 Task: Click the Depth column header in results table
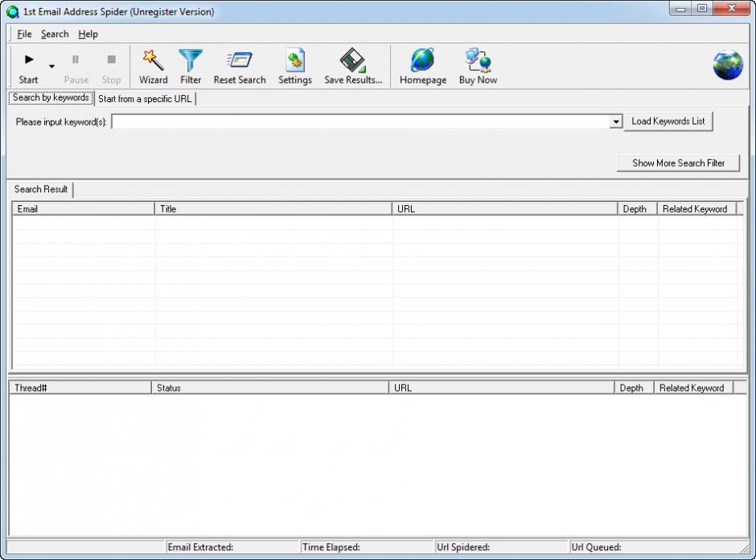pyautogui.click(x=638, y=209)
